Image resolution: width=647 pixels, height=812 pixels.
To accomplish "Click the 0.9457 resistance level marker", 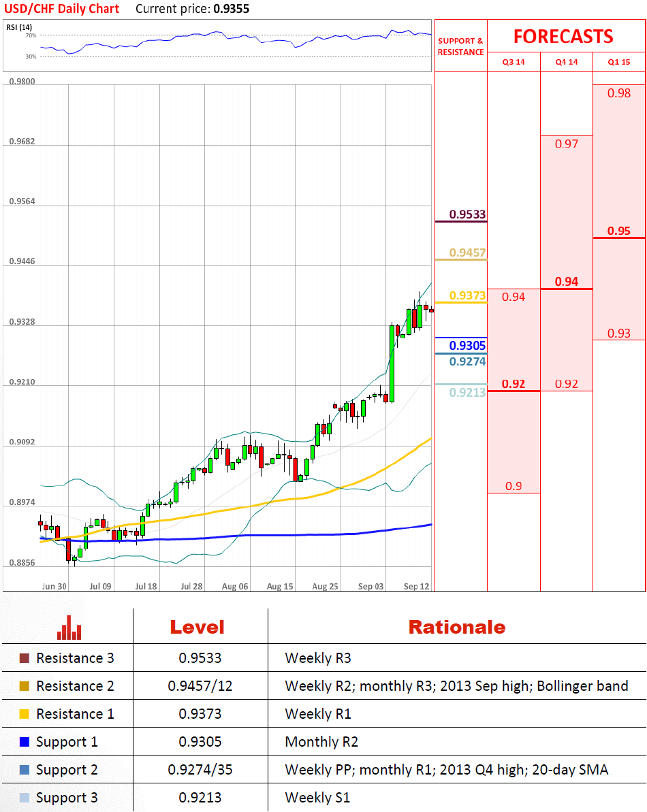I will tap(467, 253).
